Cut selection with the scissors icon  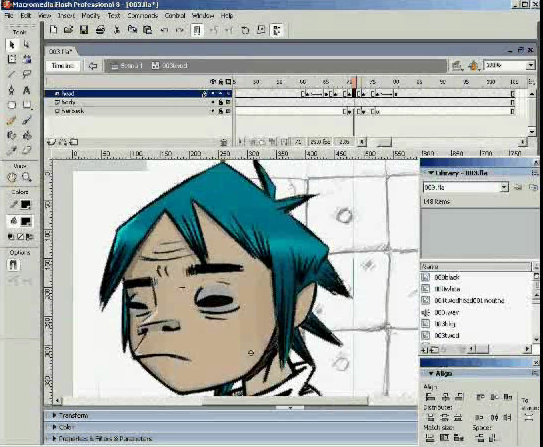click(x=117, y=30)
